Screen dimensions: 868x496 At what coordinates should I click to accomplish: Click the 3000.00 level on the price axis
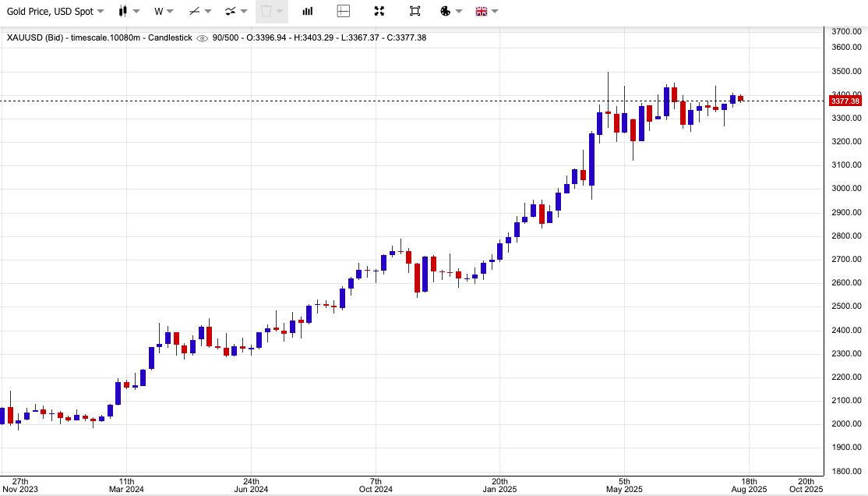coord(846,189)
